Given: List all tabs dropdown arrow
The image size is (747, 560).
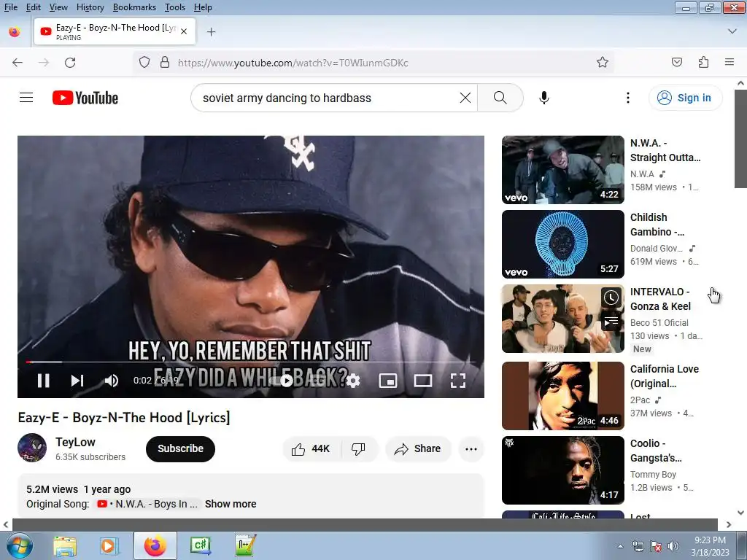Looking at the screenshot, I should coord(732,31).
